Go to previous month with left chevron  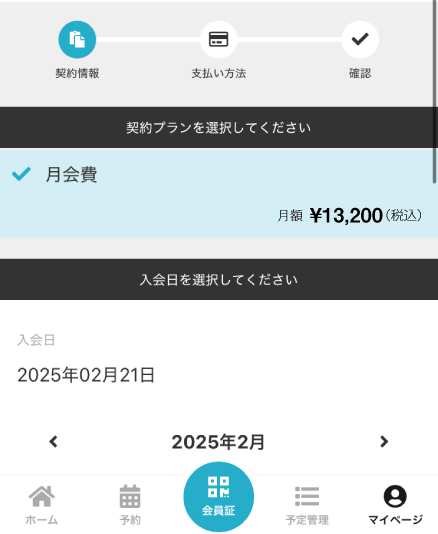pyautogui.click(x=53, y=442)
